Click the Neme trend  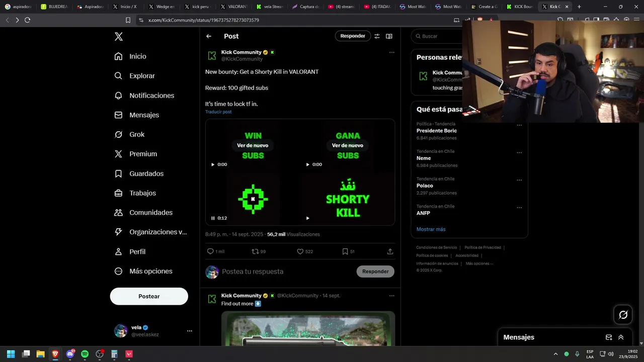(x=424, y=158)
